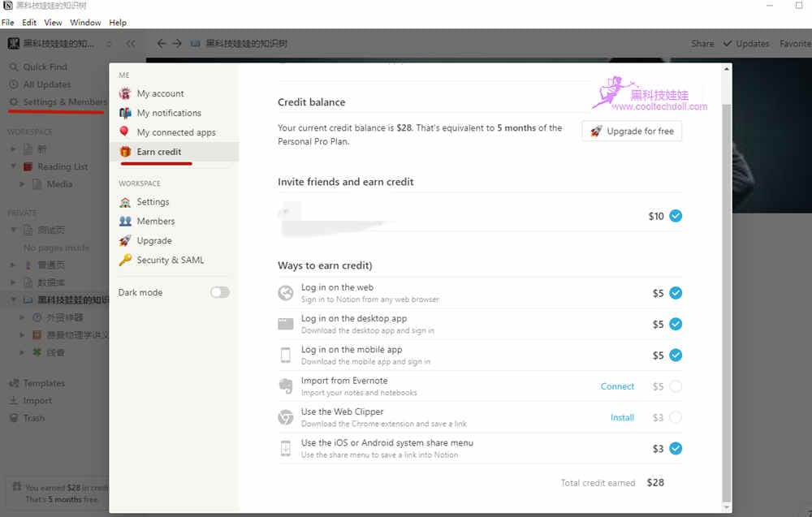Click Log in on mobile app checkmark
Image resolution: width=812 pixels, height=517 pixels.
676,355
